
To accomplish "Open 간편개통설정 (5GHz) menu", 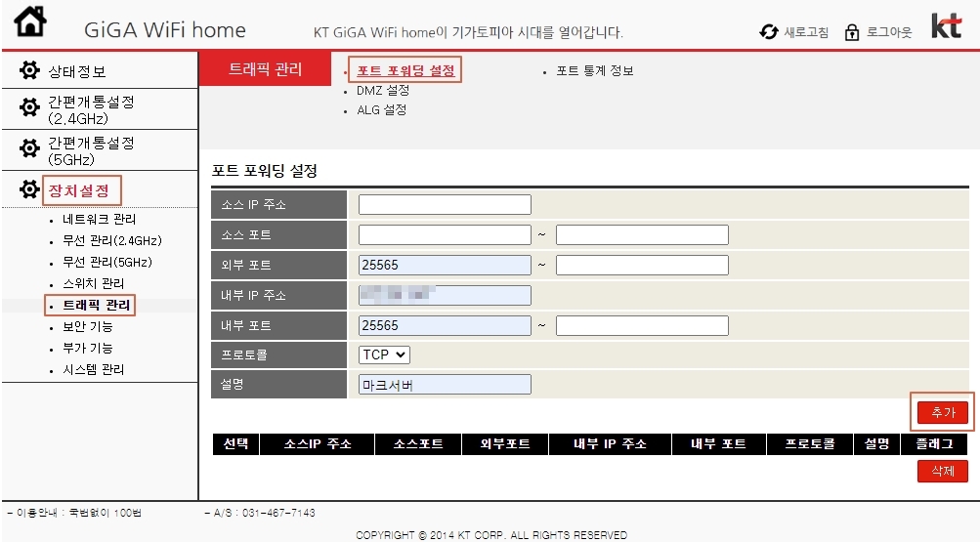I will pyautogui.click(x=91, y=151).
